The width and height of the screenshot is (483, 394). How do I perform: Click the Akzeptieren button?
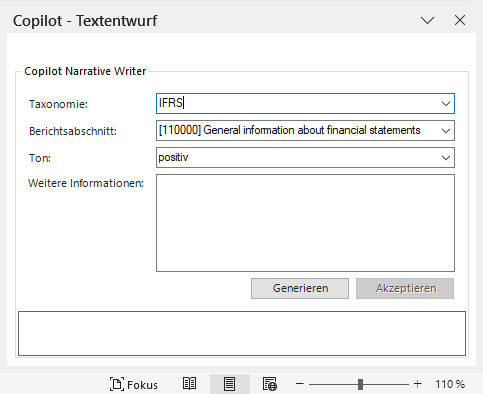tap(405, 288)
